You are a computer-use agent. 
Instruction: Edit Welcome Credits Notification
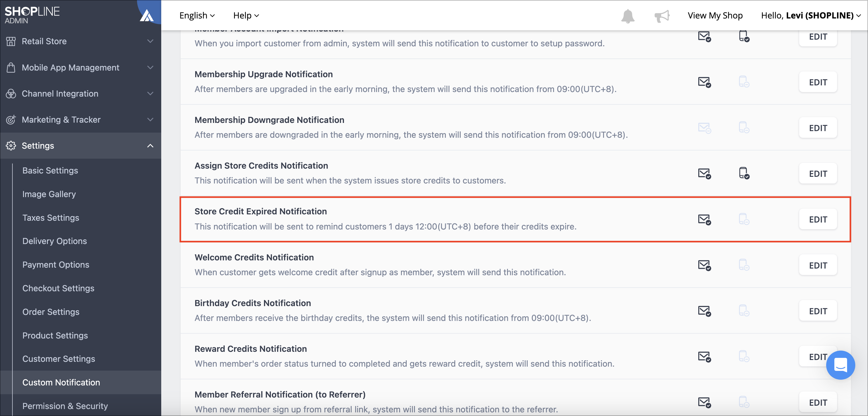click(x=818, y=265)
